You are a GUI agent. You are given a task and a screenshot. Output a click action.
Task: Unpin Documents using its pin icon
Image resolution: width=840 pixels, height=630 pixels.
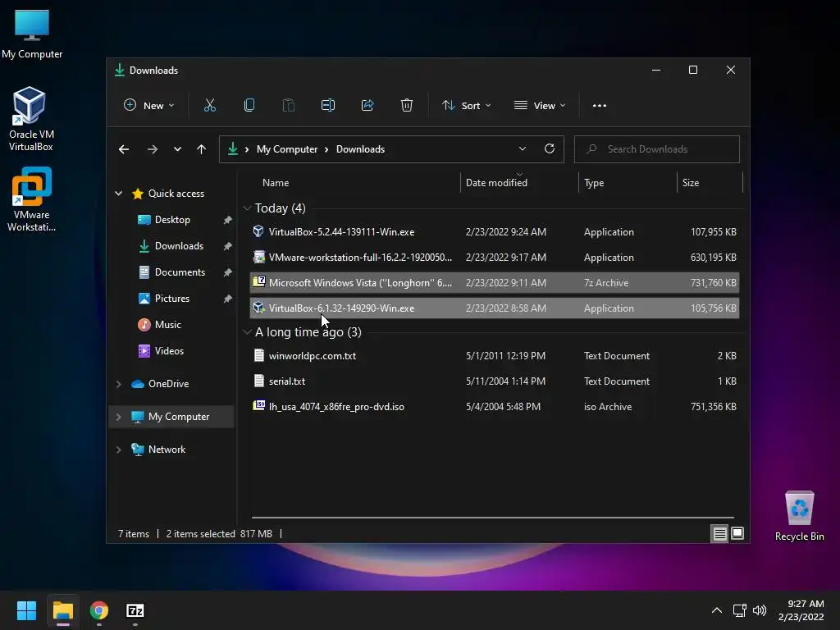coord(228,272)
